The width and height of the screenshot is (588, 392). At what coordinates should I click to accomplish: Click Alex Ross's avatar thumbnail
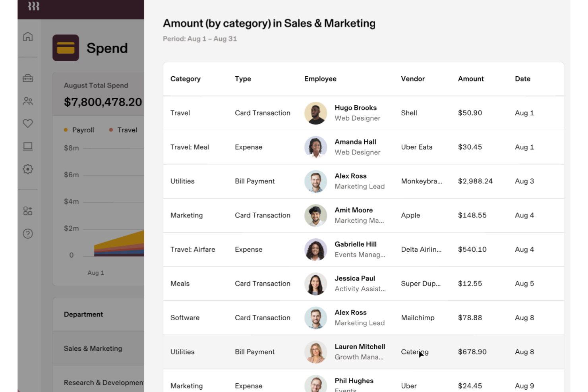315,182
